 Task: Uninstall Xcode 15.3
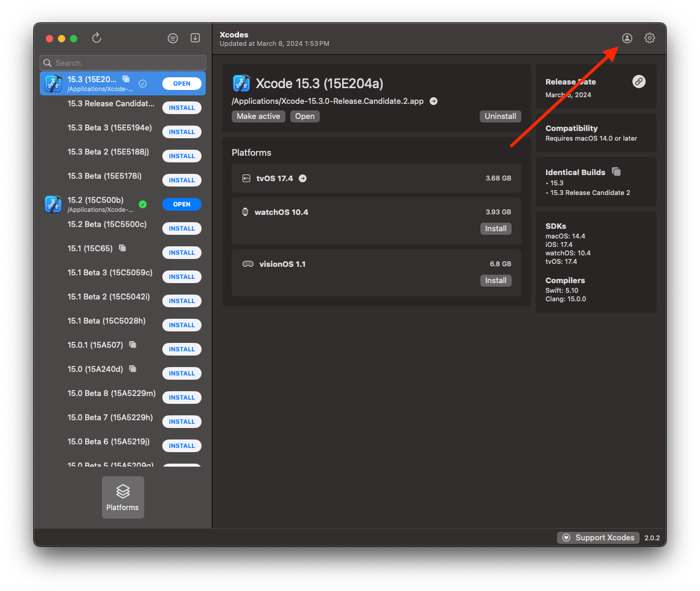pos(500,116)
